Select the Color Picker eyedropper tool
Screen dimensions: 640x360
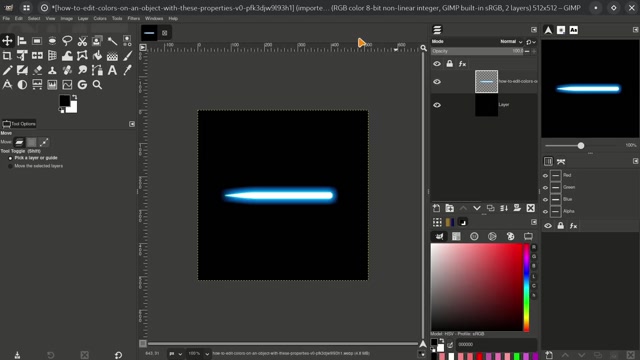[127, 70]
